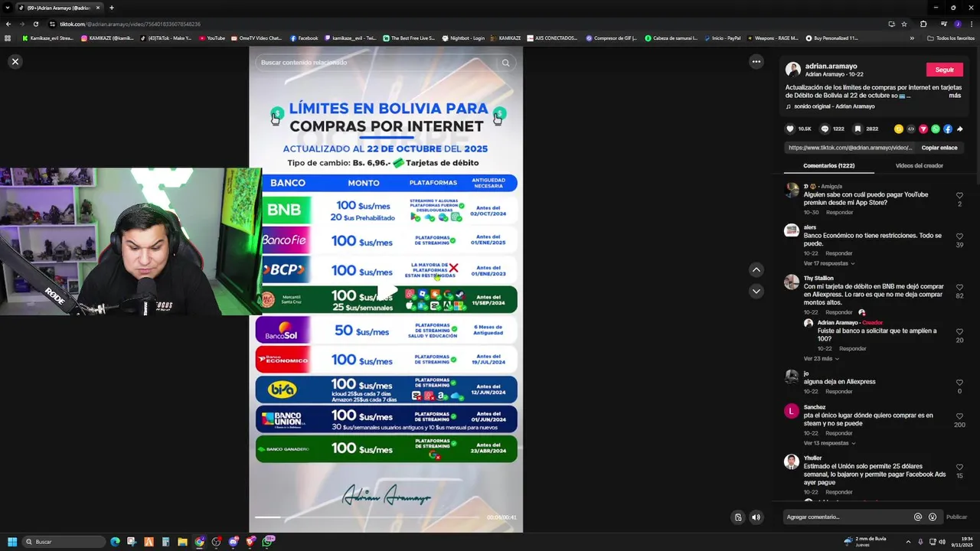Reply to Sanchez's comment with Responder

point(839,433)
